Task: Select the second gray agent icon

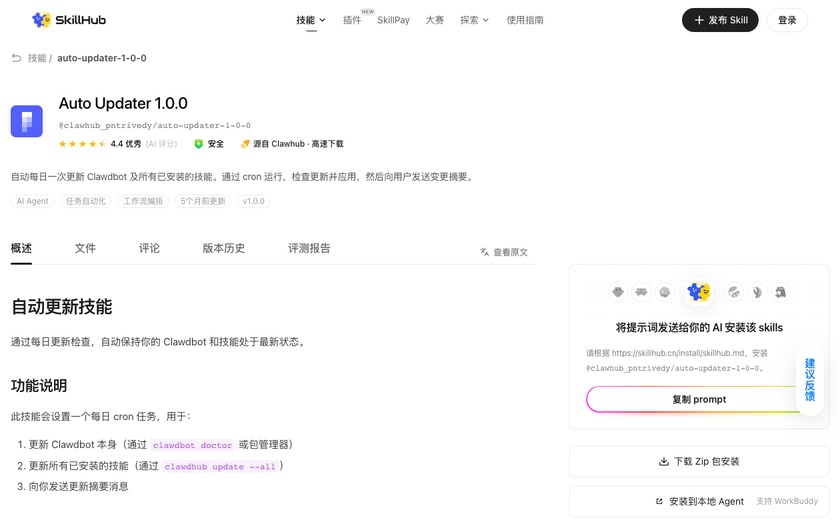Action: [x=641, y=292]
